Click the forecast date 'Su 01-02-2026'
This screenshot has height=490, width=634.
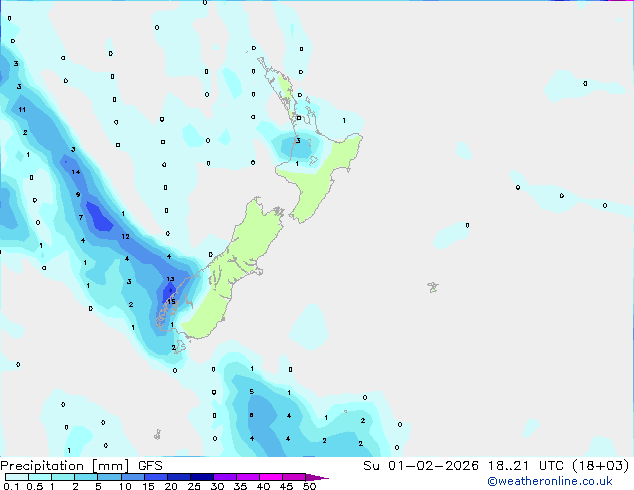tap(421, 466)
